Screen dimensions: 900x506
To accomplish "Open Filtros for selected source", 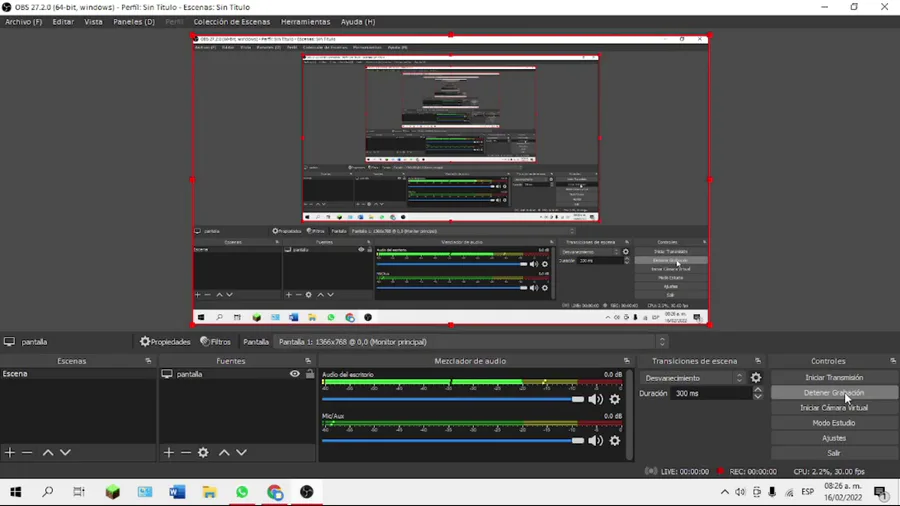I will (216, 342).
